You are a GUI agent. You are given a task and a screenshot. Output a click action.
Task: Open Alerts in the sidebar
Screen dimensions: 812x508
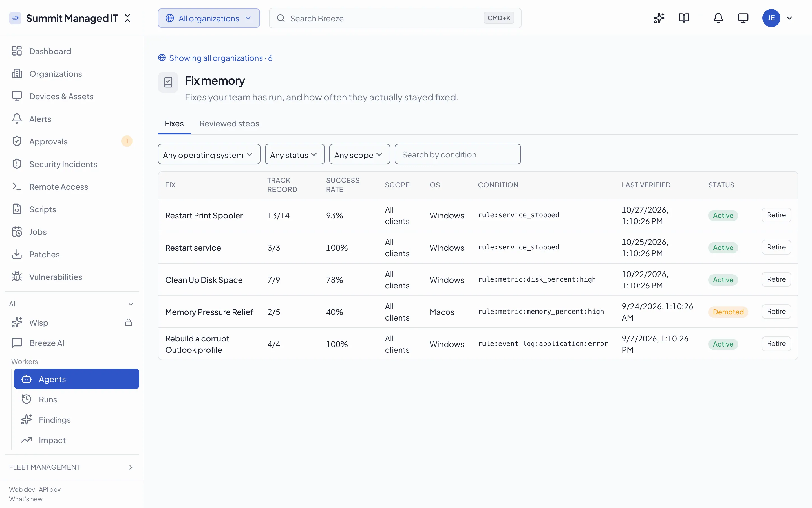coord(72,119)
